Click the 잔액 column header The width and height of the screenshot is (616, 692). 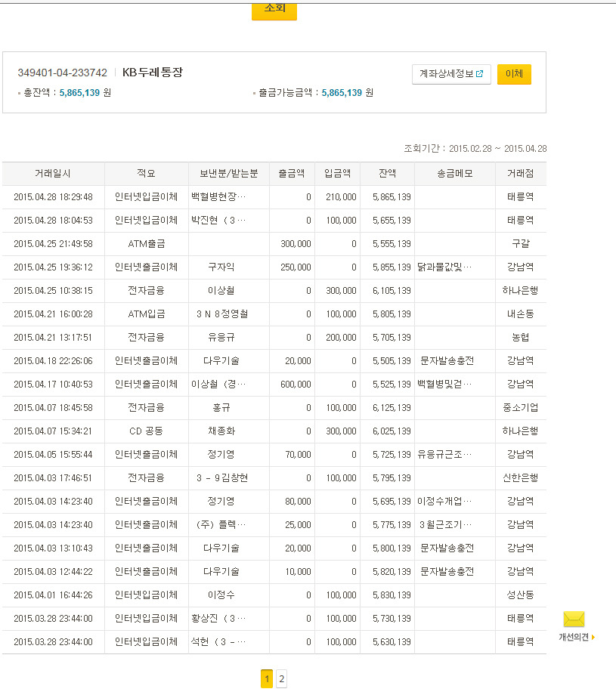point(387,174)
